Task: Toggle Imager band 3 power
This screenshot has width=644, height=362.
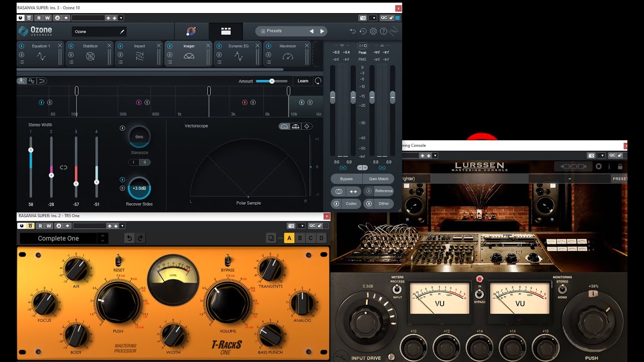Action: point(245,103)
